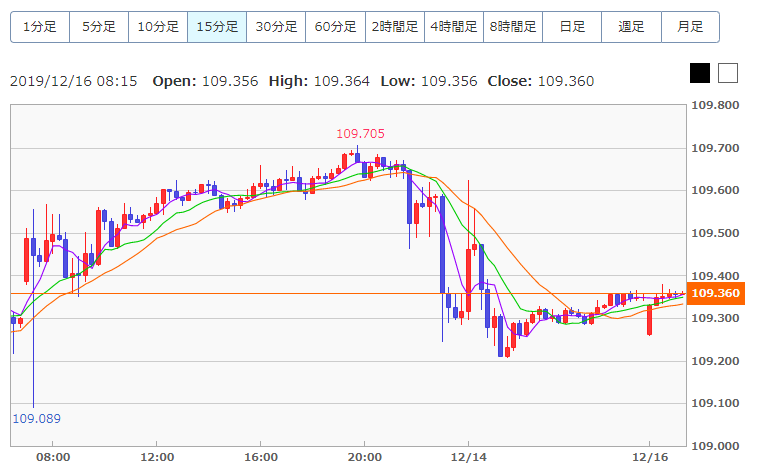
Task: Choose the 15分足 timeframe
Action: tap(217, 27)
